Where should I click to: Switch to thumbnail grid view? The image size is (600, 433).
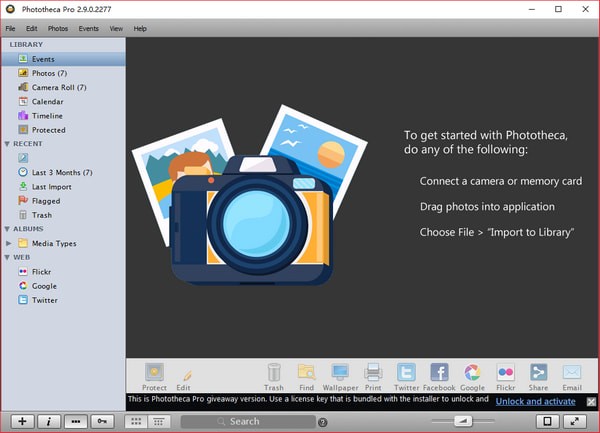(x=136, y=421)
